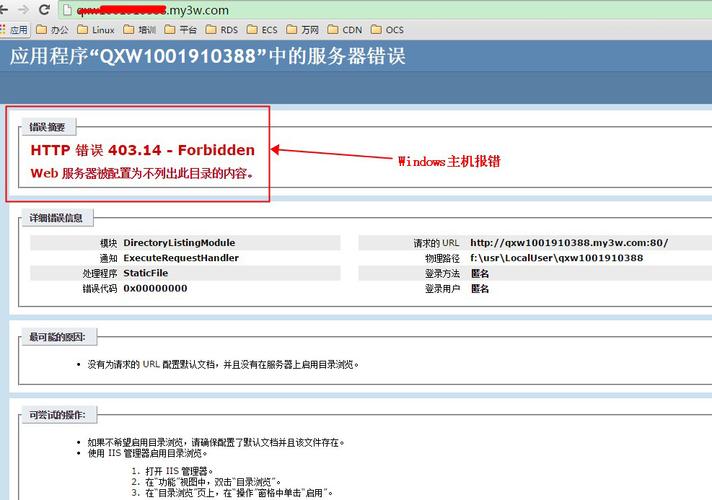Click the 匿名 value beside 登录用户
Viewport: 712px width, 500px height.
pyautogui.click(x=480, y=289)
